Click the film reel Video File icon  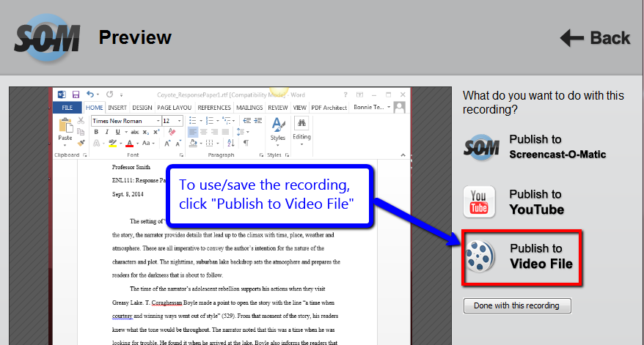coord(480,257)
